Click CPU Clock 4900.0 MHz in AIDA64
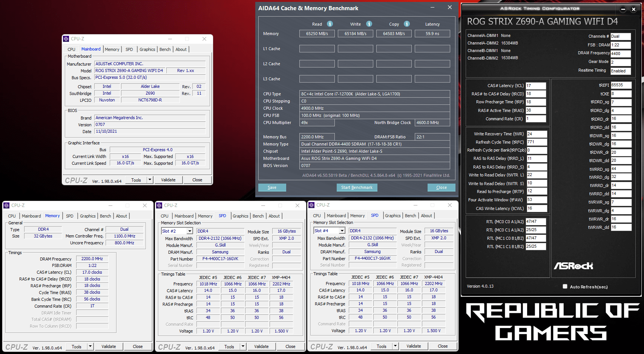644x354 pixels. 375,108
